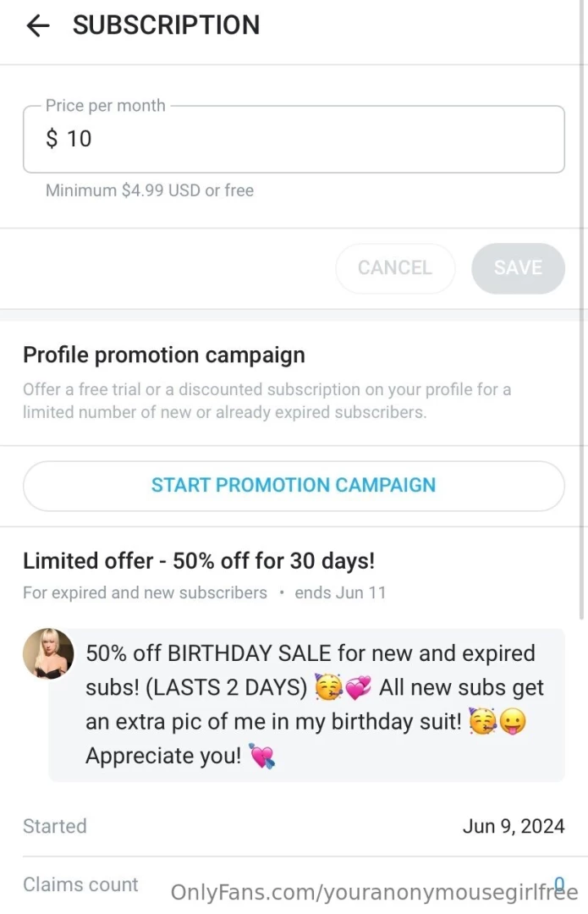Click the For expired and new subscribers text
This screenshot has height=914, width=588.
tap(144, 592)
